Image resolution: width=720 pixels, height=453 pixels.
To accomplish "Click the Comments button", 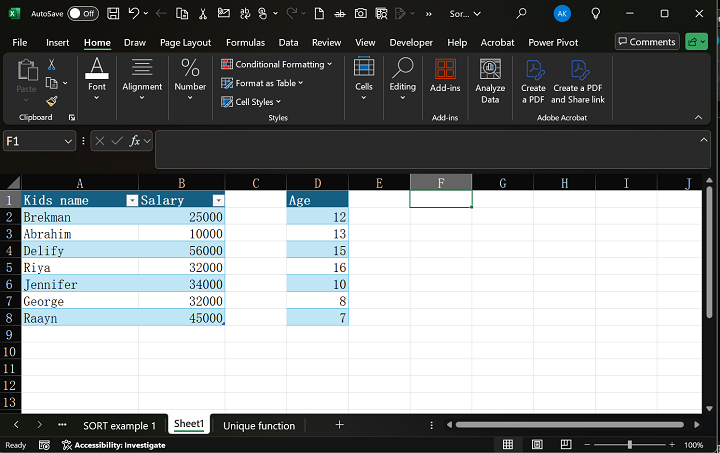I will tap(646, 42).
